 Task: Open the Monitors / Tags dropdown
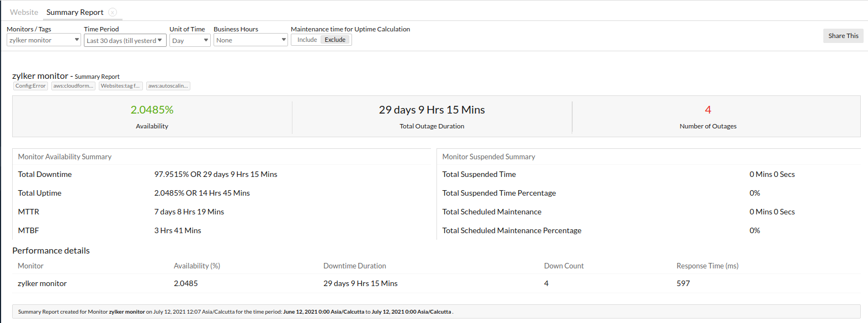point(44,40)
